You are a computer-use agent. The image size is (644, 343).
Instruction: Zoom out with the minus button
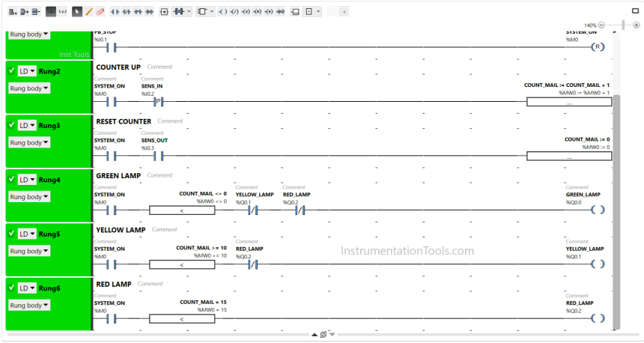pos(601,25)
